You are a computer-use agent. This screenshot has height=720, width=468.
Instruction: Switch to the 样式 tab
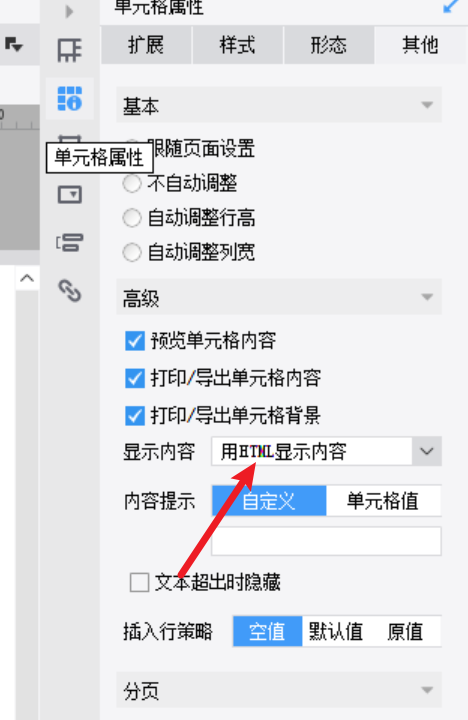[237, 45]
